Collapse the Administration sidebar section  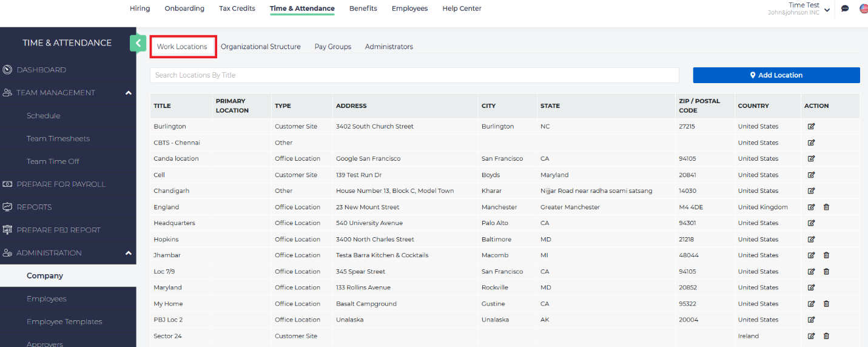click(x=128, y=253)
